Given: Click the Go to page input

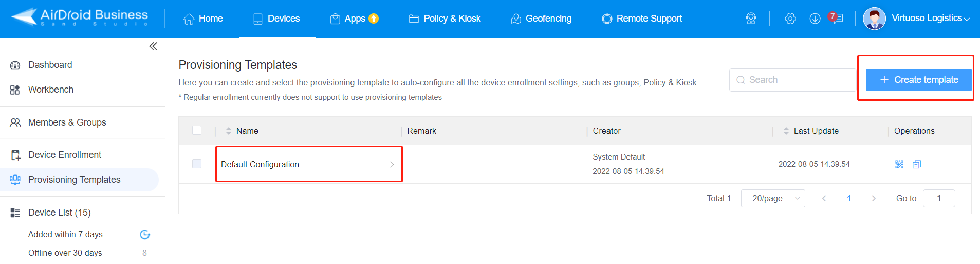Looking at the screenshot, I should pos(939,198).
